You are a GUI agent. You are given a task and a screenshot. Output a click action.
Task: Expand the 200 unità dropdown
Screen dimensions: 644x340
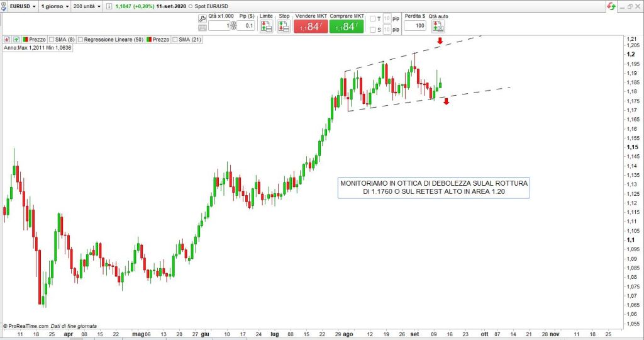tap(87, 6)
